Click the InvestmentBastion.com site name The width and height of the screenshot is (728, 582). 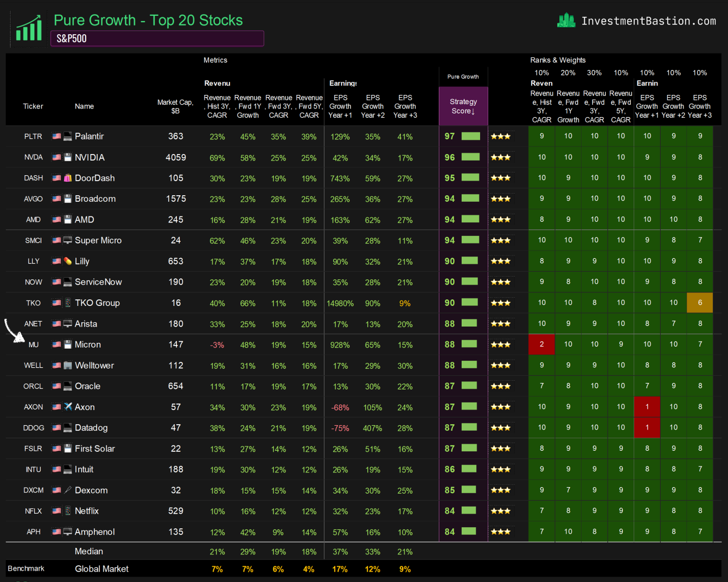649,21
